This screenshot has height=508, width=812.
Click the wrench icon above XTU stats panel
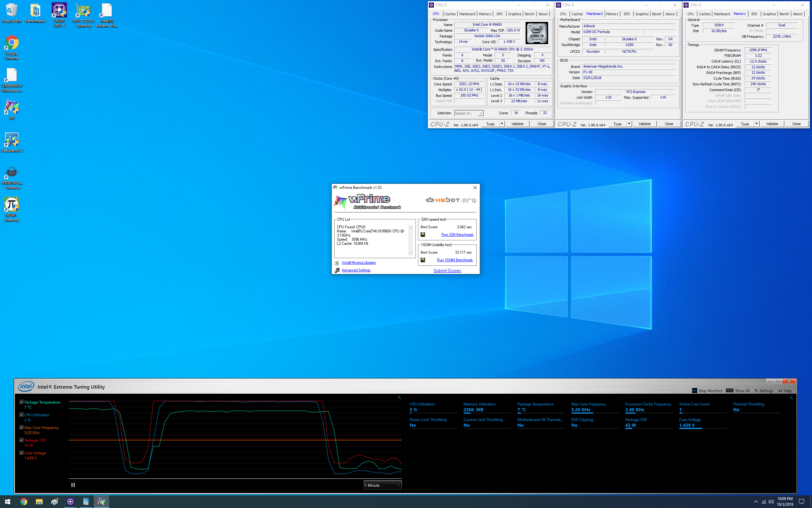(791, 398)
